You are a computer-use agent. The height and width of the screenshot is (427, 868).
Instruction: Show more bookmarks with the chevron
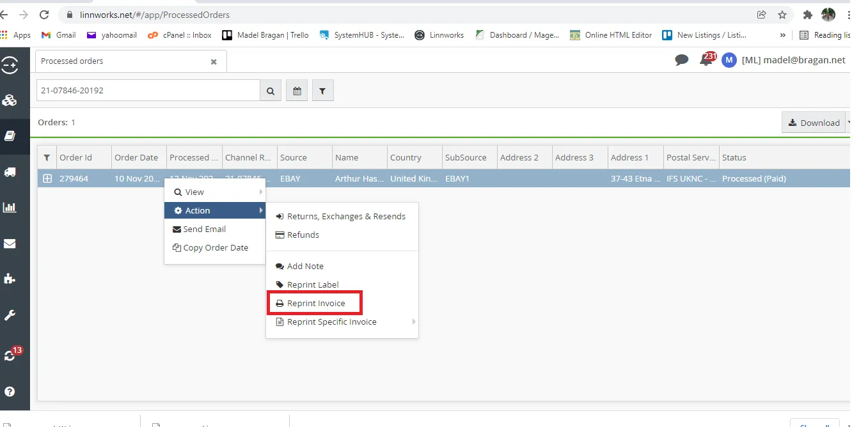coord(783,35)
